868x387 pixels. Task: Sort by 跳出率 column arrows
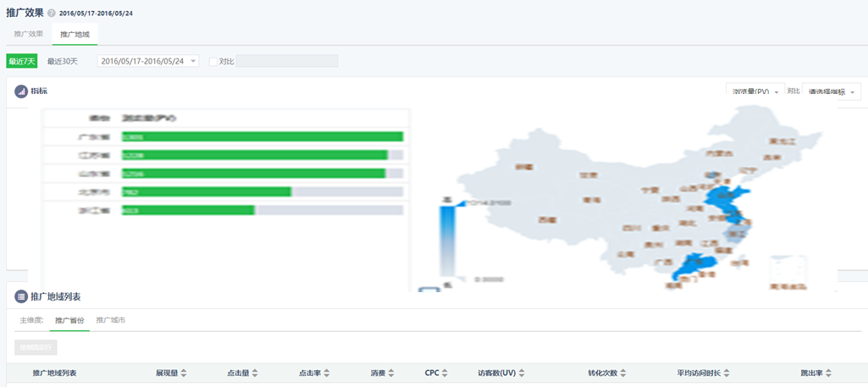coord(829,373)
